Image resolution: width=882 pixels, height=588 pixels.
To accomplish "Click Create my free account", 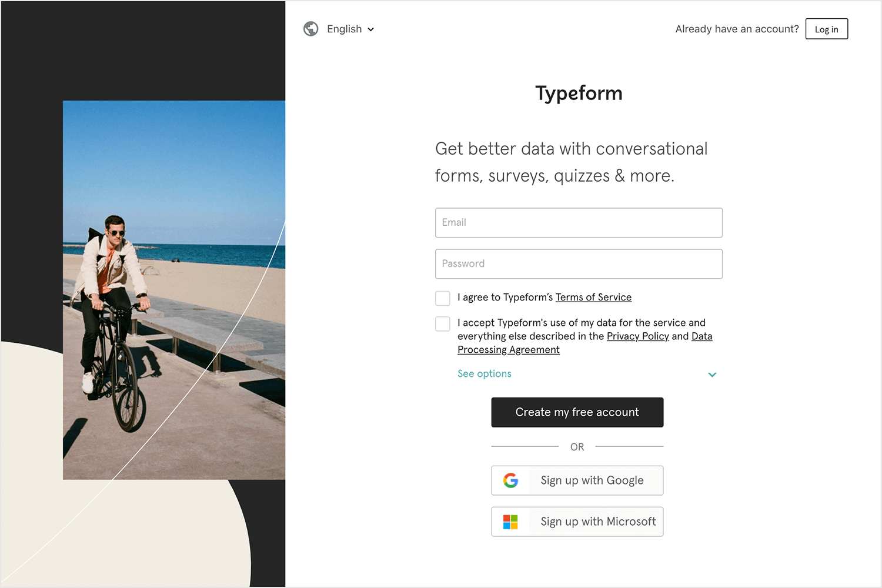I will coord(577,412).
